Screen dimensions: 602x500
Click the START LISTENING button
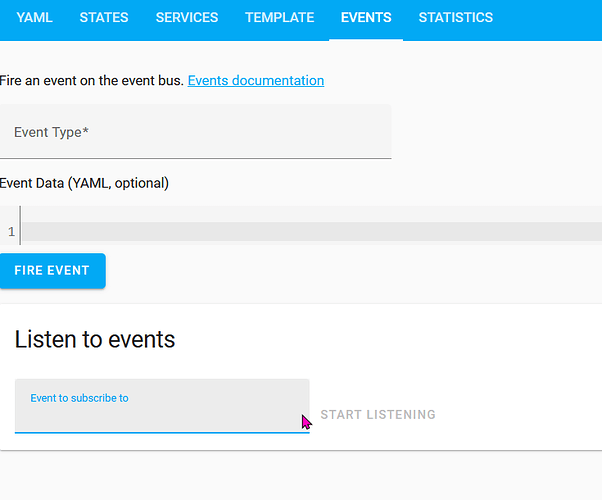(378, 415)
